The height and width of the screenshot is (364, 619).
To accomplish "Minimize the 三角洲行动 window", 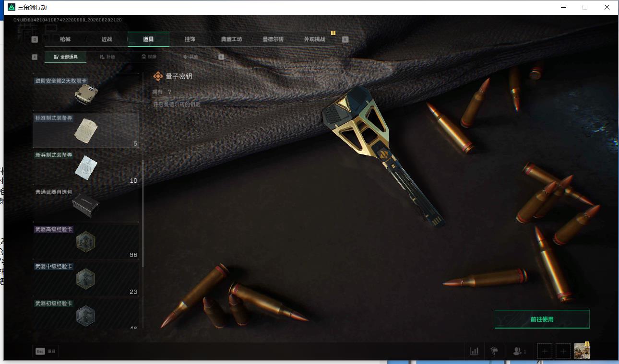I will click(563, 7).
